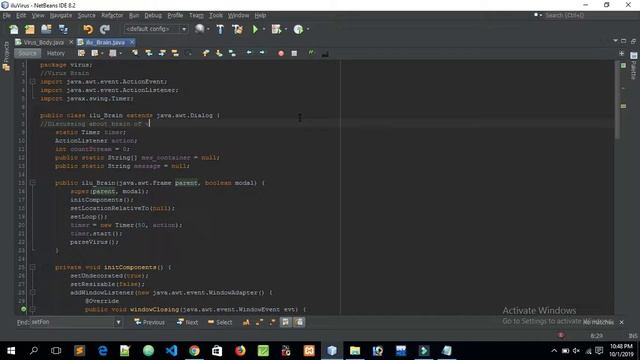
Task: Click the Shift Line Left icon
Action: [249, 53]
